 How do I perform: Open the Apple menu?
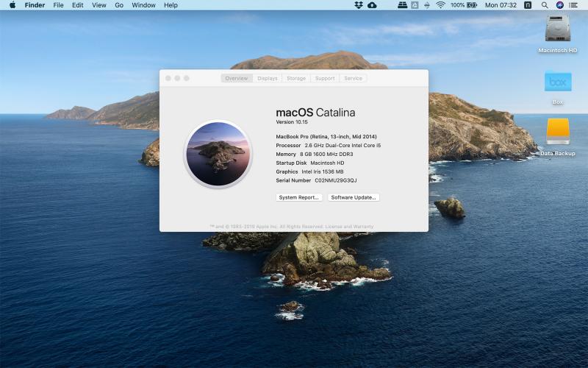click(12, 5)
